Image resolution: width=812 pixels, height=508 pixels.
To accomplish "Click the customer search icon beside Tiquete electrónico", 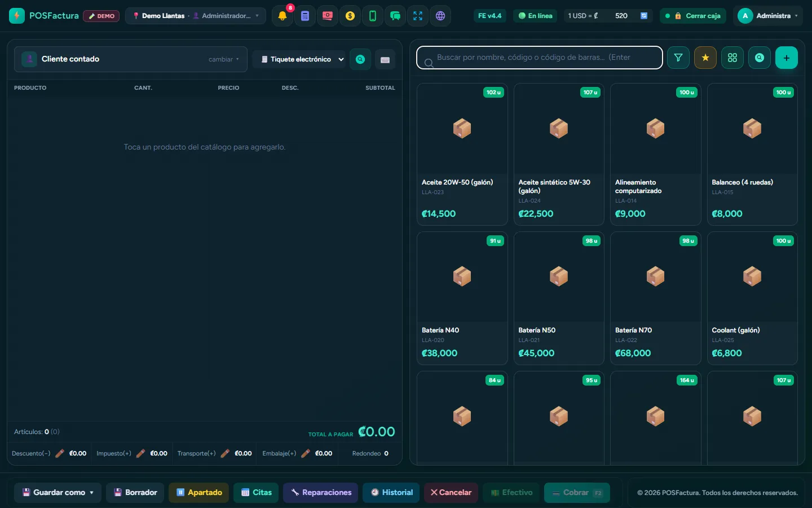I will pos(360,59).
